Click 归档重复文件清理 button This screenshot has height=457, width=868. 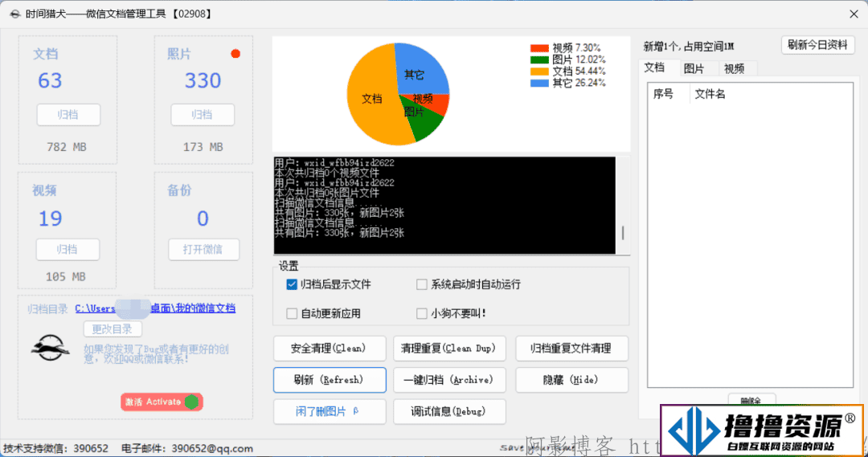pyautogui.click(x=572, y=349)
